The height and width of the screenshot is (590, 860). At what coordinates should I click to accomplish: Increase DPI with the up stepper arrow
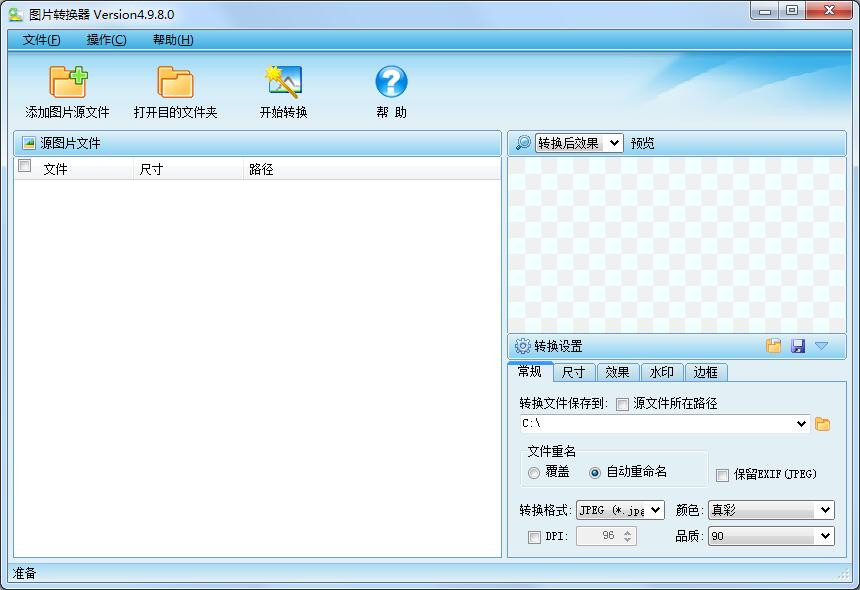click(x=627, y=531)
